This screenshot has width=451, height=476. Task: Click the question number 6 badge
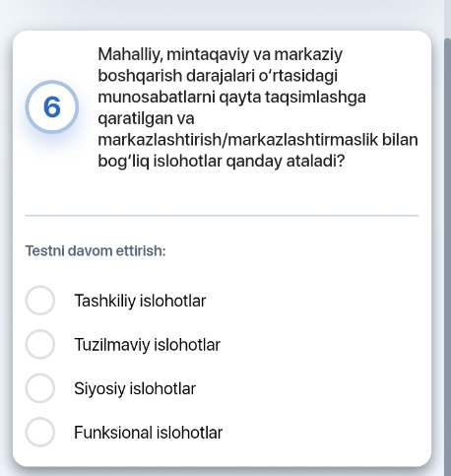pyautogui.click(x=52, y=107)
